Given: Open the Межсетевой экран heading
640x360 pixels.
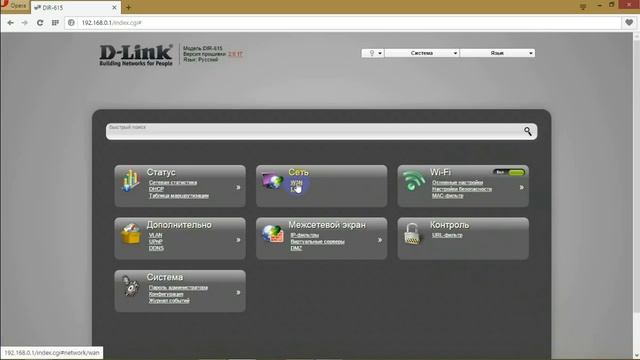Looking at the screenshot, I should tap(327, 225).
